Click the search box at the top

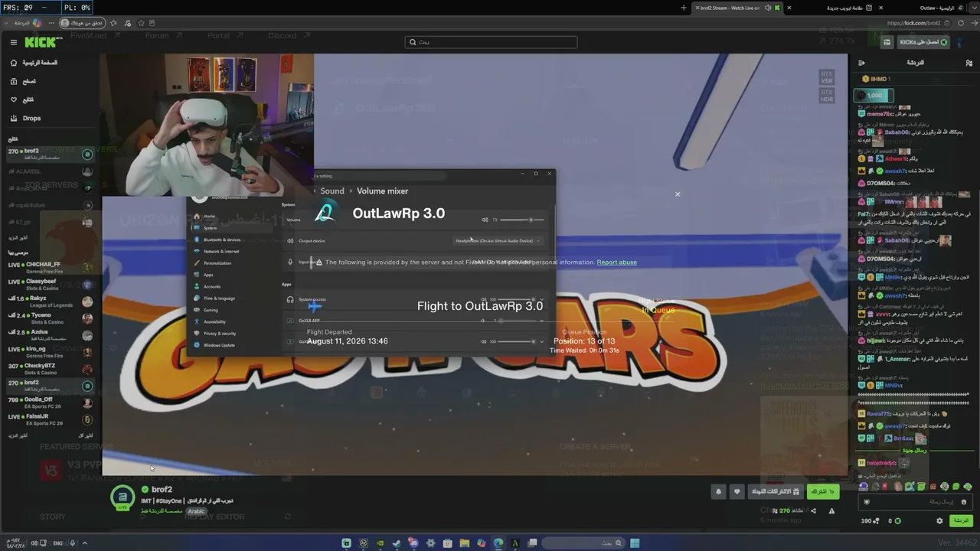[x=490, y=42]
